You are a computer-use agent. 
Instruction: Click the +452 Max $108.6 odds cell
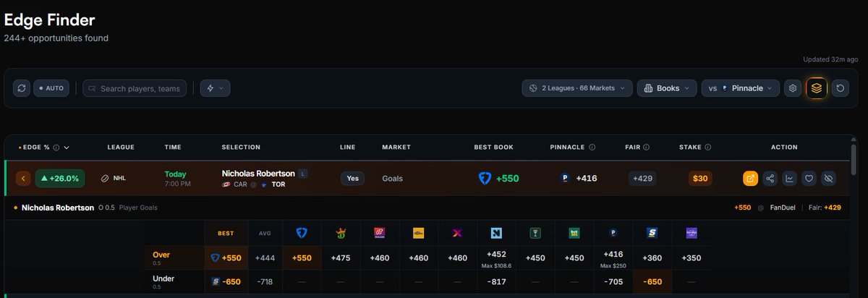point(496,257)
